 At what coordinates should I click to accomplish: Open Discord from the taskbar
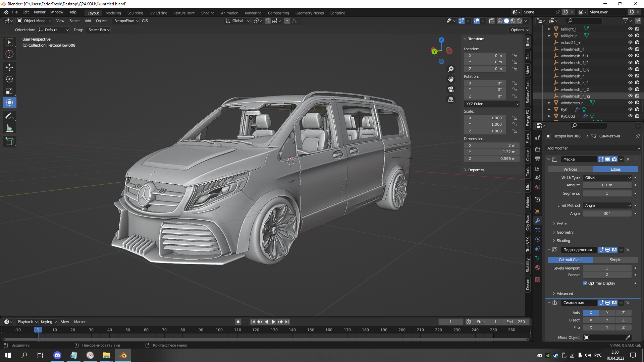(57, 355)
